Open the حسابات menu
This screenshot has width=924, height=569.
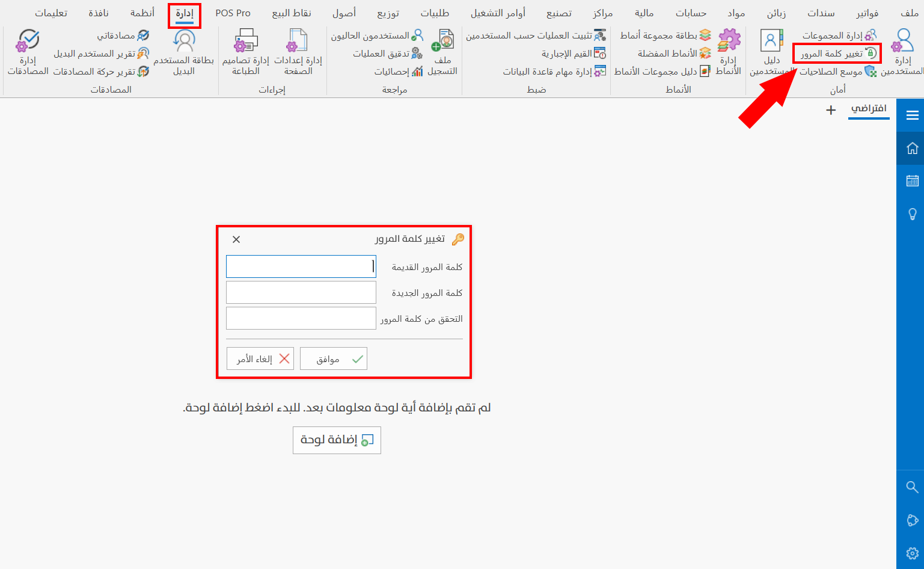[x=690, y=12]
